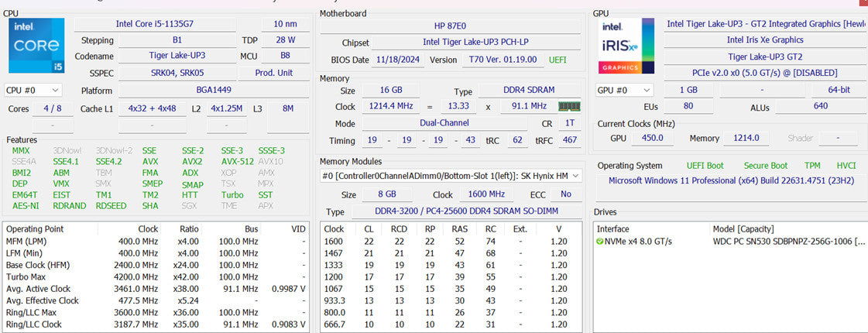
Task: Click the L2 cache value 4x1.25M
Action: tap(226, 108)
